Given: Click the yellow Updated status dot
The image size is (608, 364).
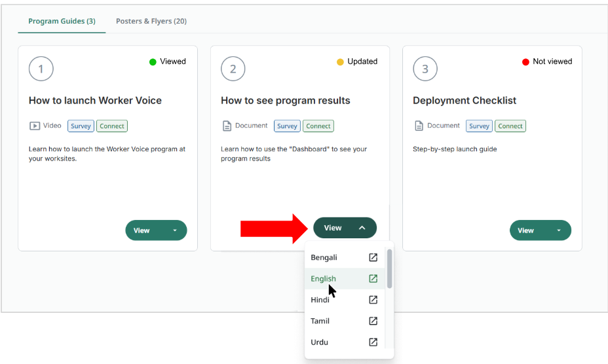Looking at the screenshot, I should point(340,62).
